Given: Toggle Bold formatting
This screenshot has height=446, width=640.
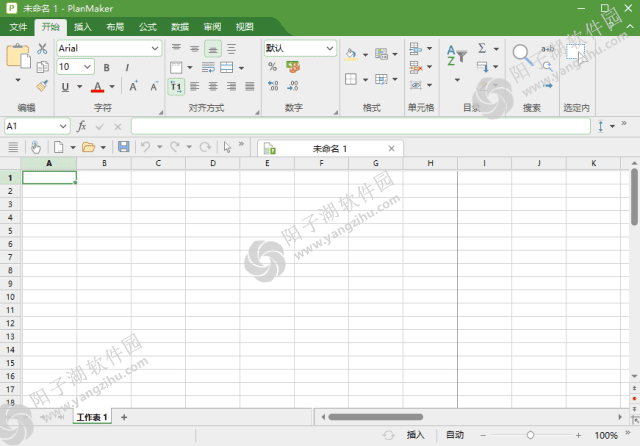Looking at the screenshot, I should click(x=107, y=67).
